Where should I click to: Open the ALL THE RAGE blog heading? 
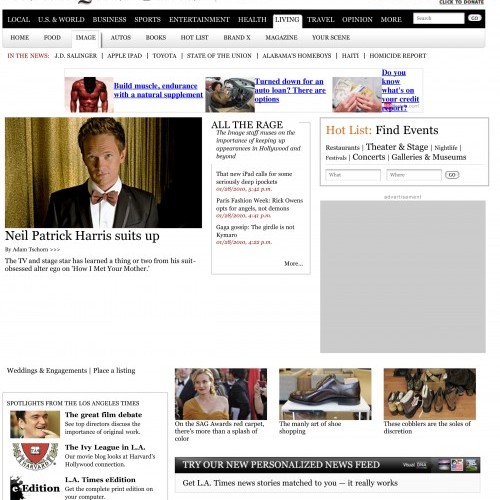point(247,125)
